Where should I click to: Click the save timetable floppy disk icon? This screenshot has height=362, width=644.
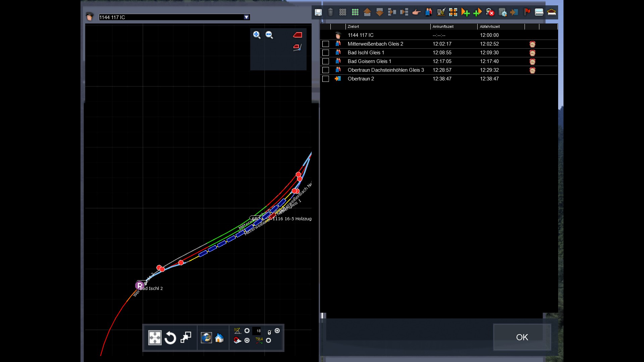[x=318, y=12]
